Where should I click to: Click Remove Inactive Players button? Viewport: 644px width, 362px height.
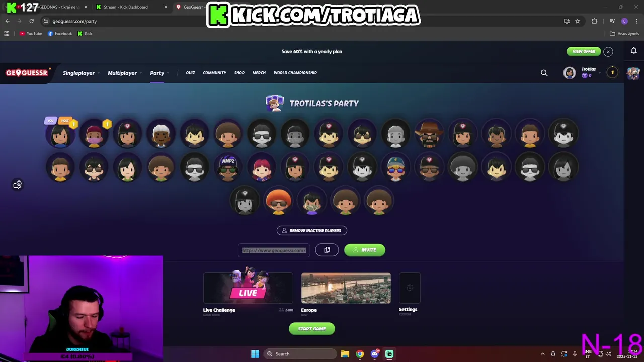[x=312, y=230]
